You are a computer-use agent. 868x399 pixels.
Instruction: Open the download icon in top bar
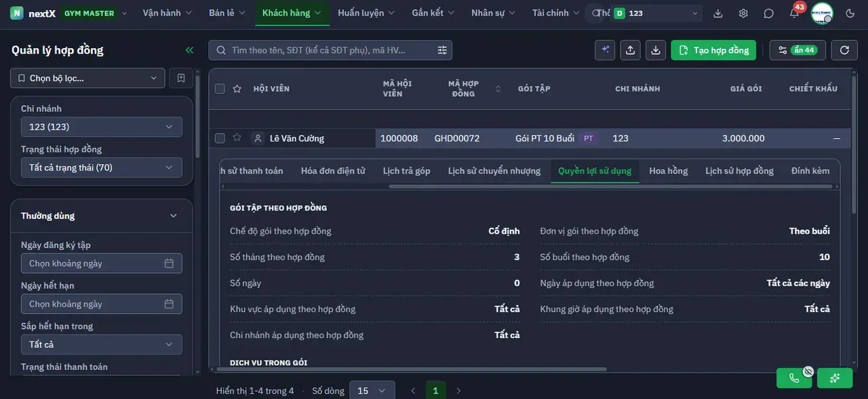coord(718,13)
